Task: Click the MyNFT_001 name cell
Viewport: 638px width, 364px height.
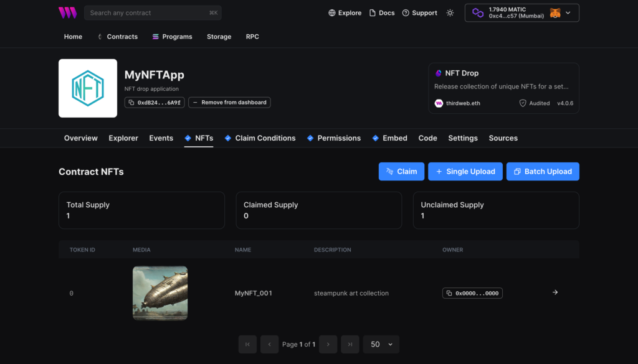Action: [253, 293]
